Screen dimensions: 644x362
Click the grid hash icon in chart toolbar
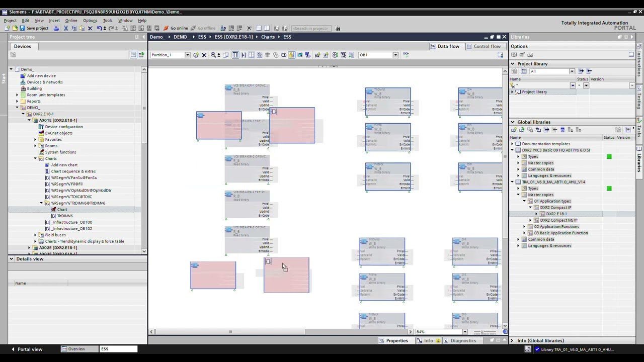point(267,55)
